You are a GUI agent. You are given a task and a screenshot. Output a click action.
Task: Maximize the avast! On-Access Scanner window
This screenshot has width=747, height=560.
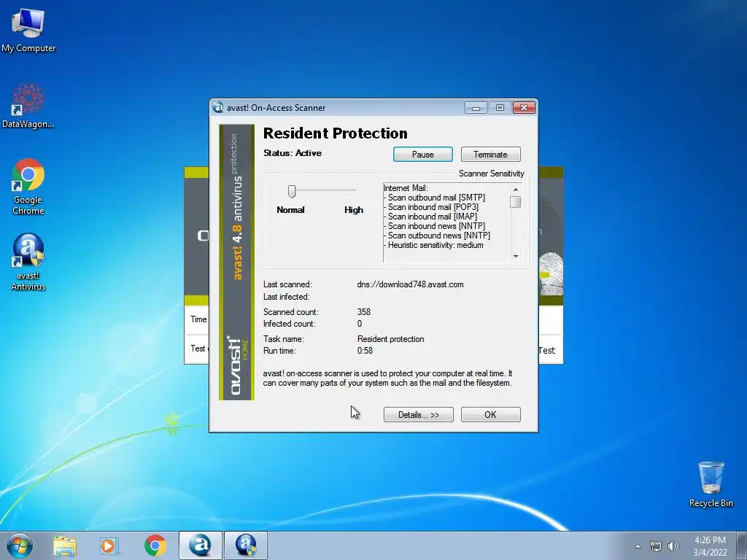[500, 108]
